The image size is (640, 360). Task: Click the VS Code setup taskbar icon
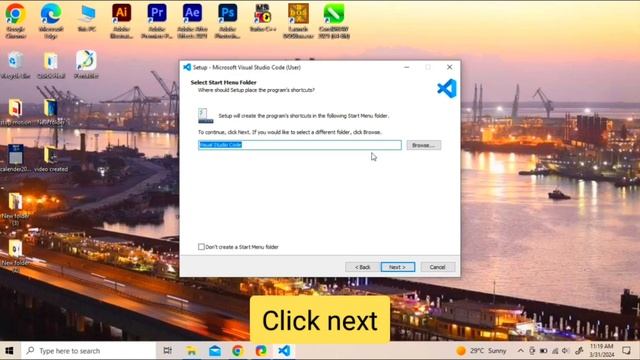coord(284,351)
